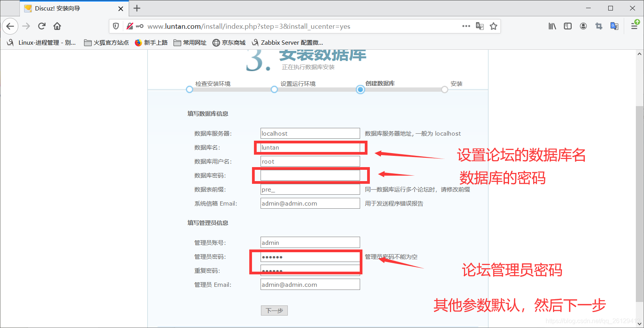
Task: Click the 设置运行环境 step marker
Action: (274, 89)
